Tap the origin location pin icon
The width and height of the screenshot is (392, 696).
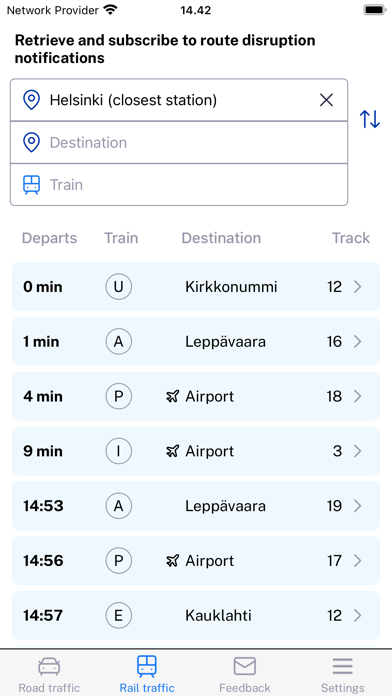pos(32,100)
